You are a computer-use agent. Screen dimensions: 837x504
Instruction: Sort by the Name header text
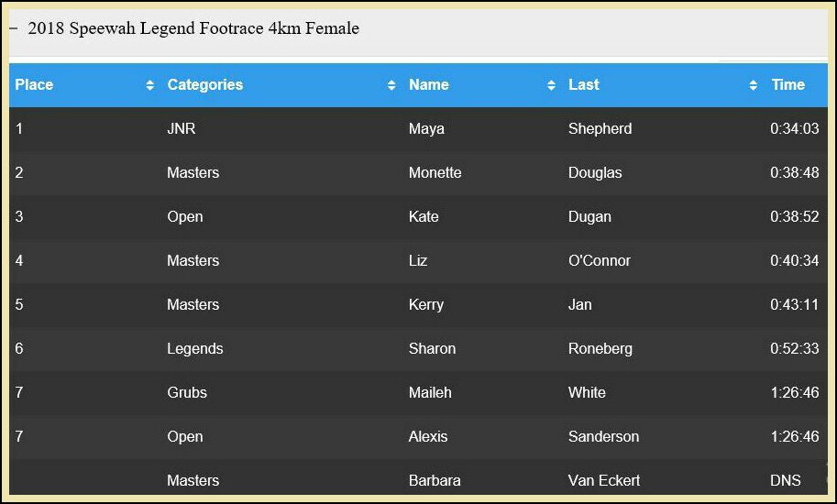[x=429, y=85]
